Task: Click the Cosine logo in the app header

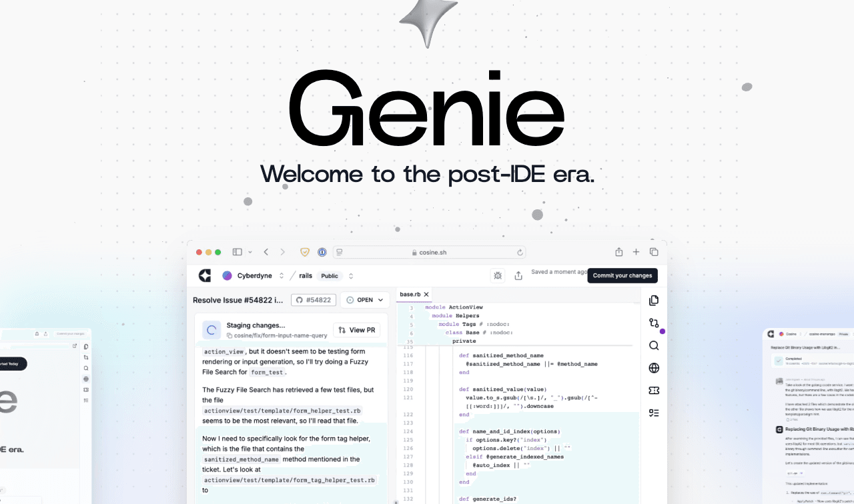Action: 205,275
